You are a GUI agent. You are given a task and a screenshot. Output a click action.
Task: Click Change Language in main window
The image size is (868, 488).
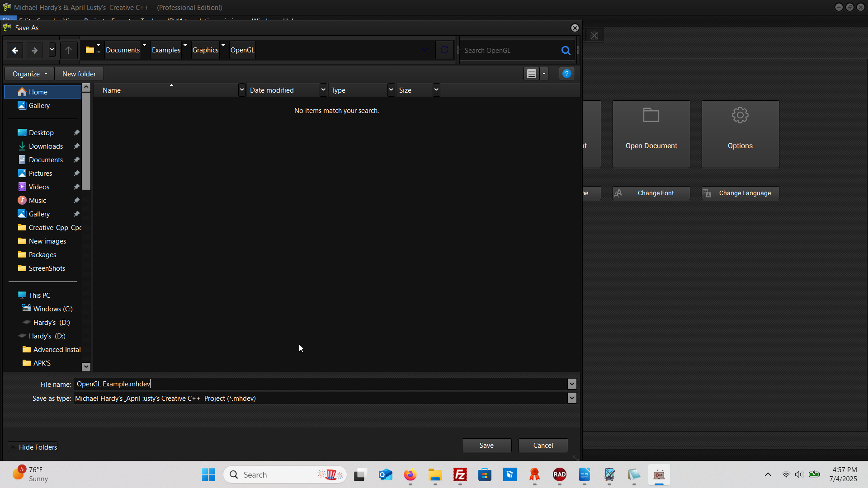tap(741, 193)
